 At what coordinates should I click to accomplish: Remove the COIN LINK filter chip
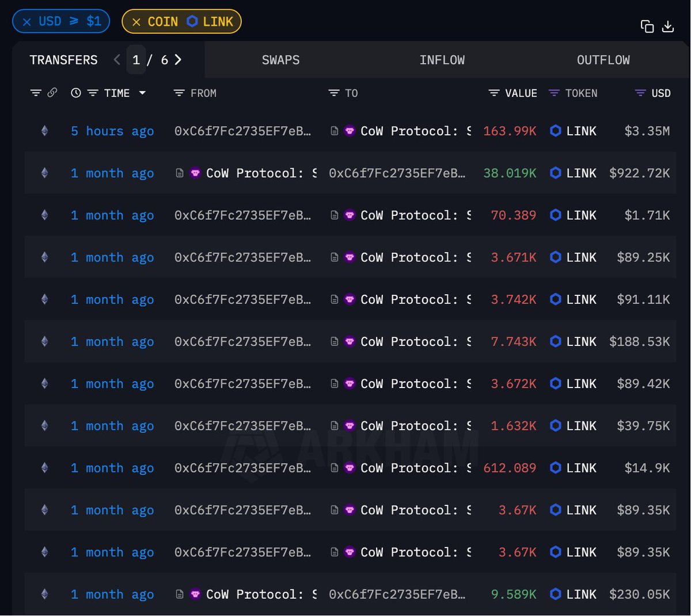tap(136, 22)
